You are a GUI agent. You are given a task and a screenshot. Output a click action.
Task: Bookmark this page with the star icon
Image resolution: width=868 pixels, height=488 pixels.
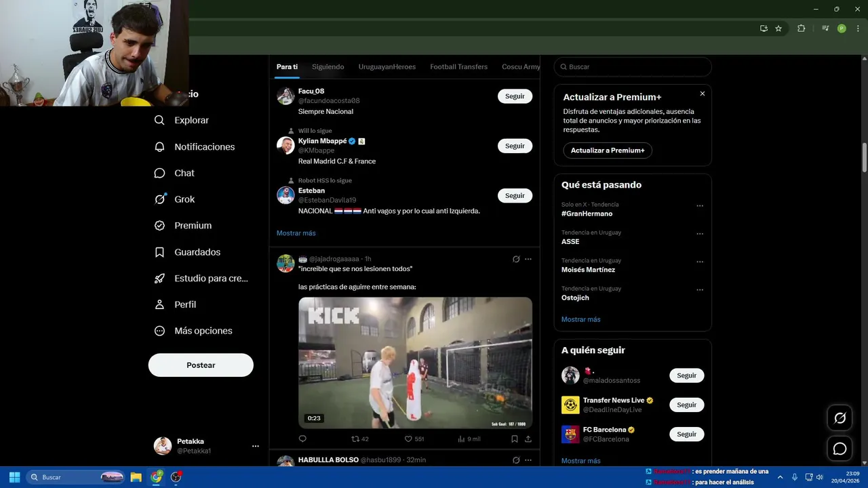778,28
